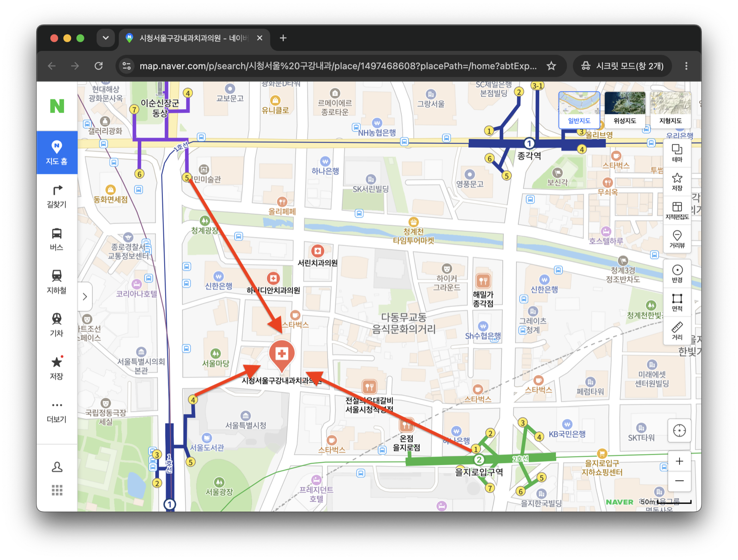This screenshot has width=738, height=560.
Task: Switch to 지형지도 terrain map
Action: 671,110
